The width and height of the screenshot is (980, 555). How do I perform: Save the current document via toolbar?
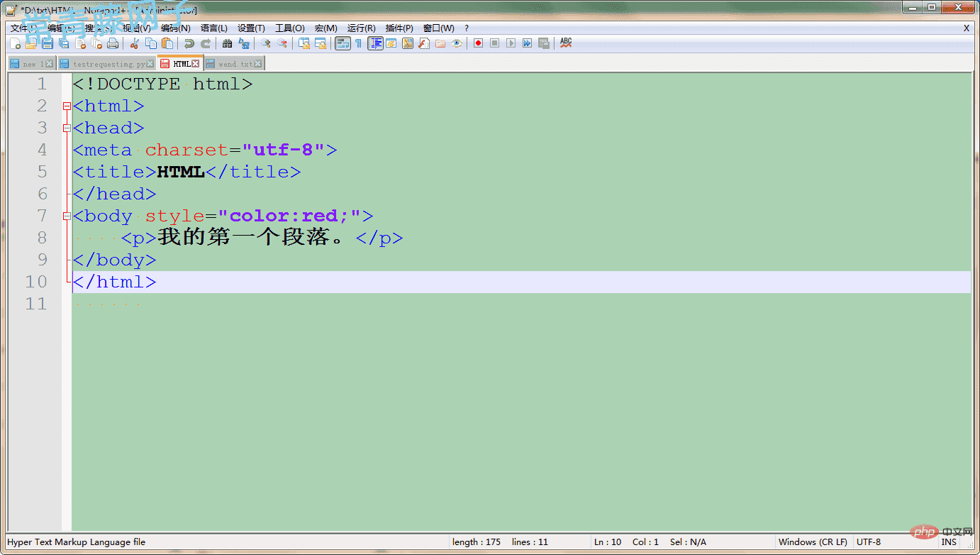coord(47,43)
